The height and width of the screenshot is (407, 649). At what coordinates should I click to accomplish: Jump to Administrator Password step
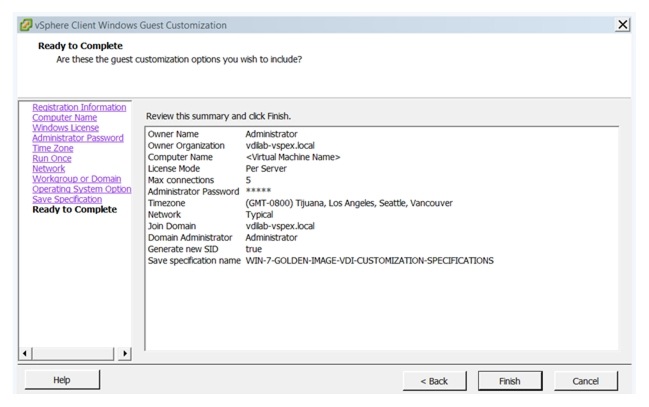[78, 138]
